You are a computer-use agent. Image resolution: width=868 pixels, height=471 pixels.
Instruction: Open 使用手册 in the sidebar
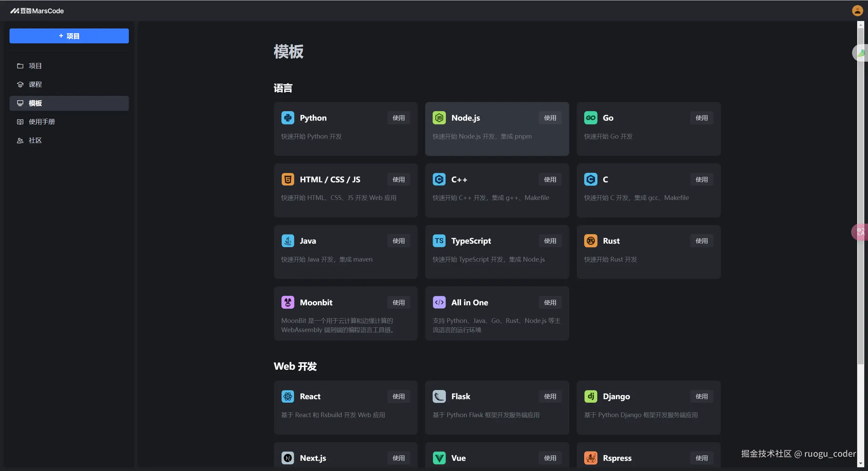[41, 122]
